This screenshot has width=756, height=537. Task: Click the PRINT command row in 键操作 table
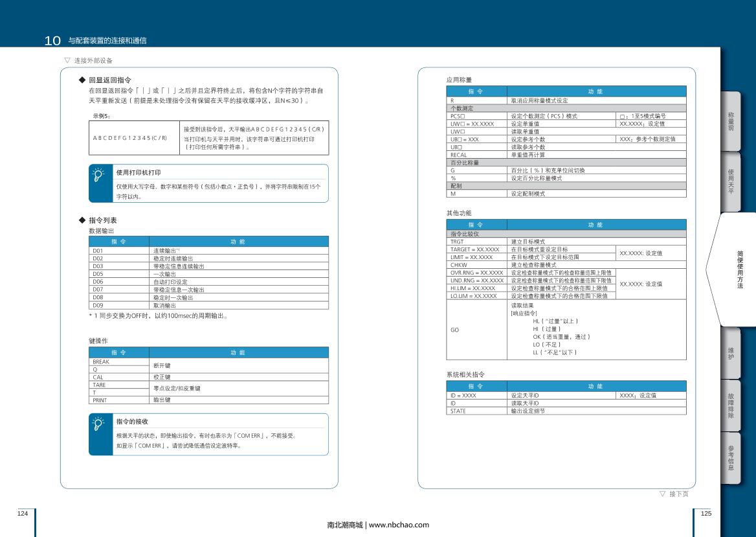pyautogui.click(x=99, y=400)
